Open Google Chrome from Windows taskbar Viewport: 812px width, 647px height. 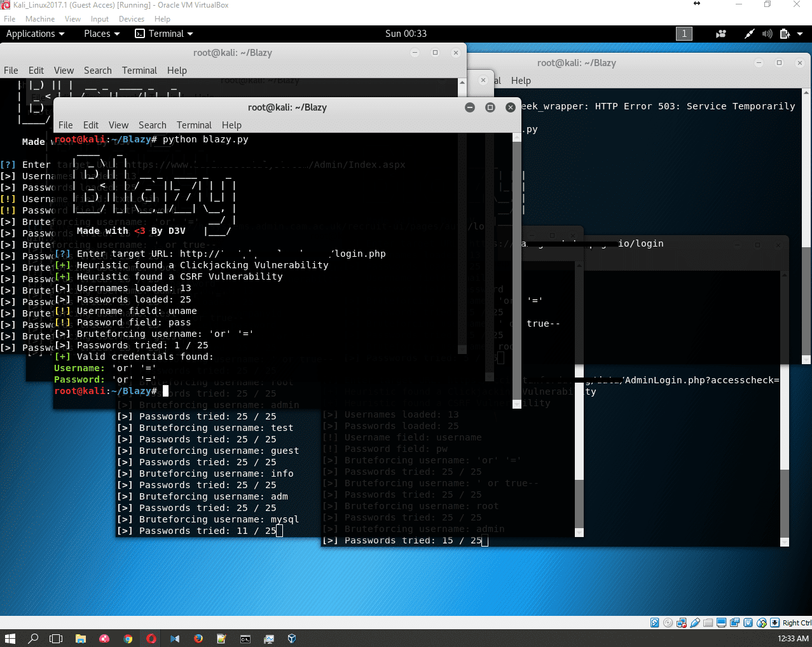coord(128,638)
